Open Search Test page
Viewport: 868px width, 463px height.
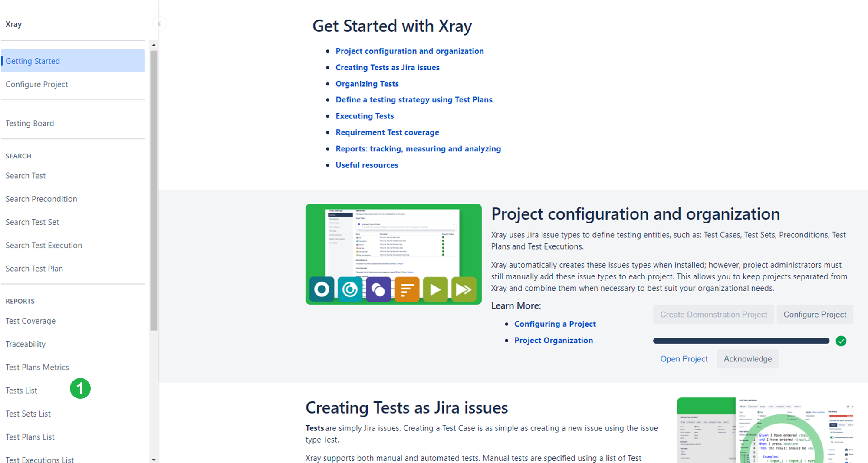coord(73,176)
